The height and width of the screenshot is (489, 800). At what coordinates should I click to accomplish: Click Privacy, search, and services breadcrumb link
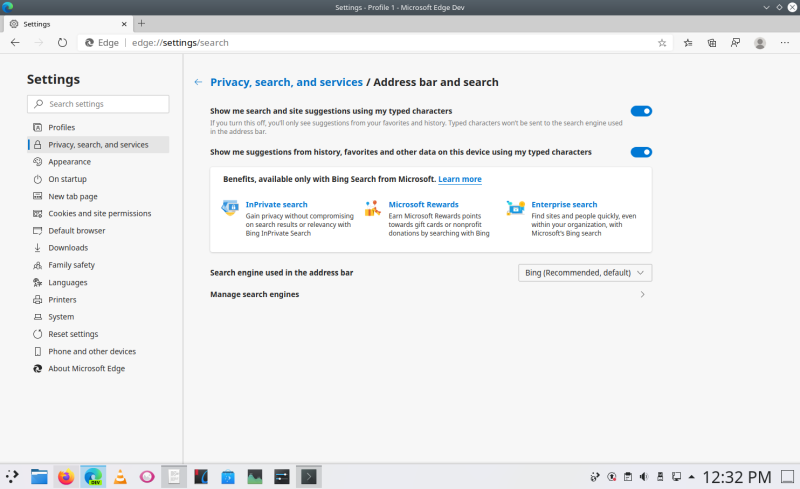coord(286,82)
